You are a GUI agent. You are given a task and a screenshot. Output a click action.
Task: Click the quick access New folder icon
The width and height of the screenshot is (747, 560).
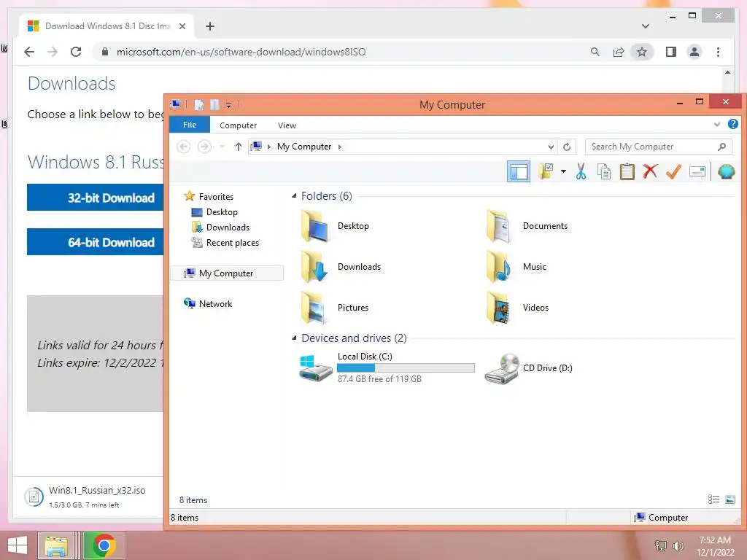(x=214, y=104)
